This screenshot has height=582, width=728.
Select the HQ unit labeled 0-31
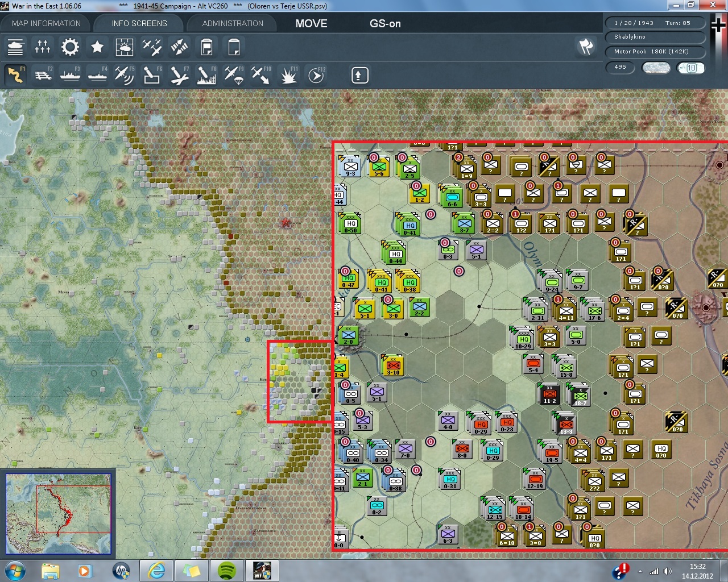[x=450, y=479]
